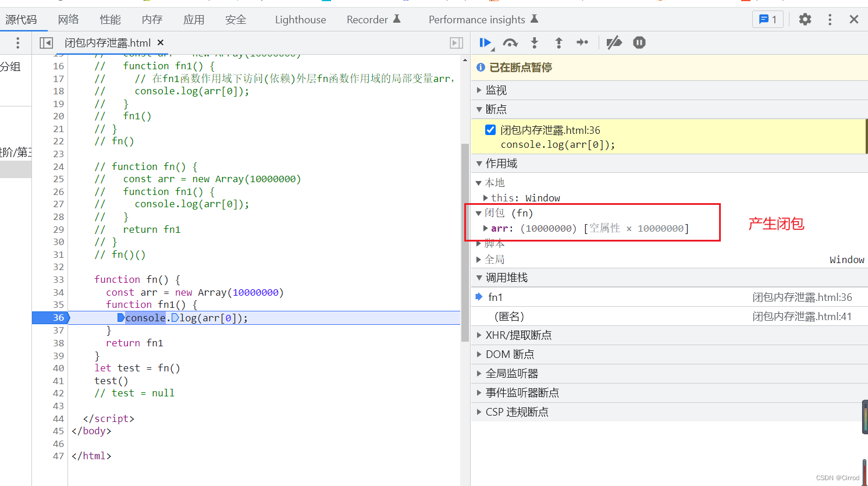The image size is (868, 486).
Task: Click the inline breakpoint marker before console
Action: coord(121,318)
